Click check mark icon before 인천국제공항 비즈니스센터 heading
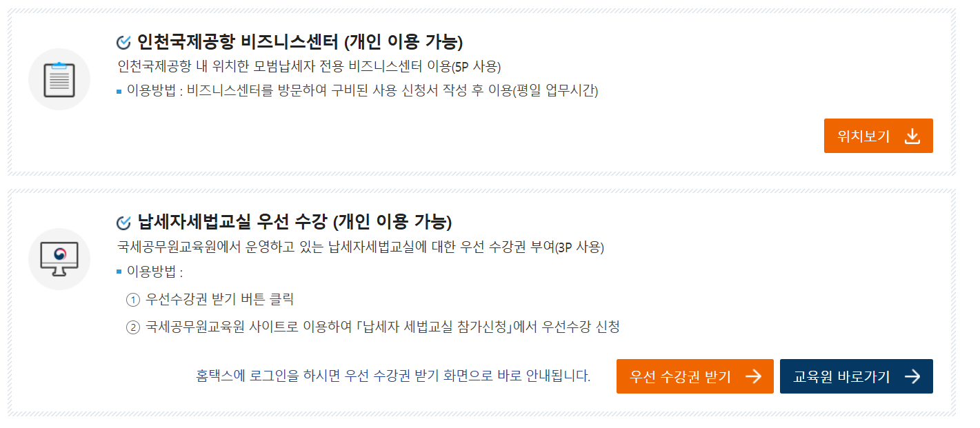This screenshot has width=980, height=428. 123,43
